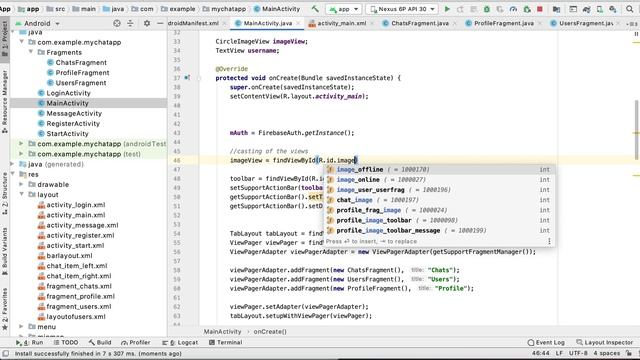Image resolution: width=640 pixels, height=360 pixels.
Task: Click the onCreate() breadcrumb
Action: click(270, 331)
